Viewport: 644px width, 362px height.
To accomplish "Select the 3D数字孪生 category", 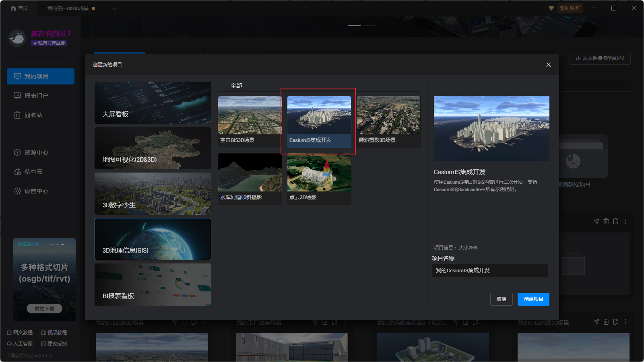I will 153,194.
